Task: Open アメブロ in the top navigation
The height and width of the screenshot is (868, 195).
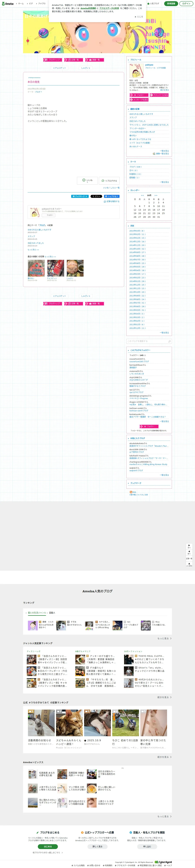Action: click(41, 4)
